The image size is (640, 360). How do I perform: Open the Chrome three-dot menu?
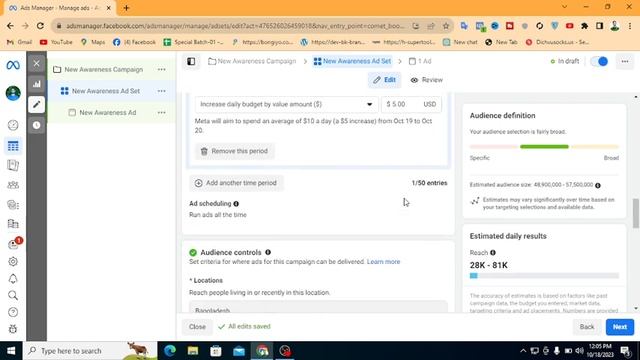(630, 26)
